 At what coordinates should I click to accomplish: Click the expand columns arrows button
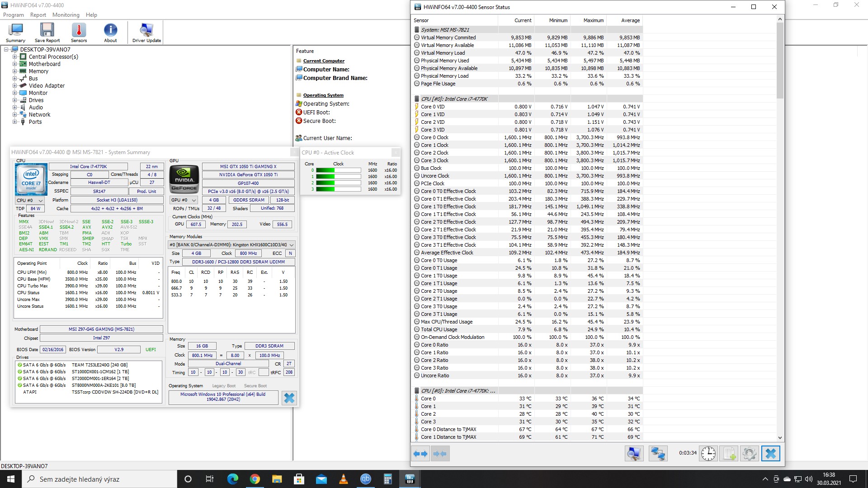click(x=420, y=454)
